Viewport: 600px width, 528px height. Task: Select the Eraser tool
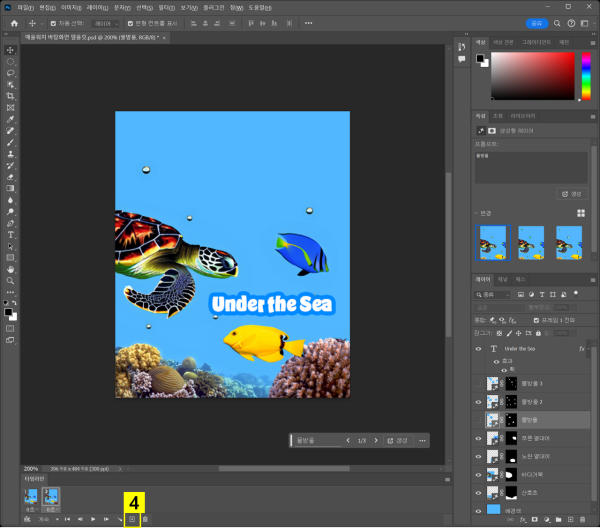pos(11,176)
